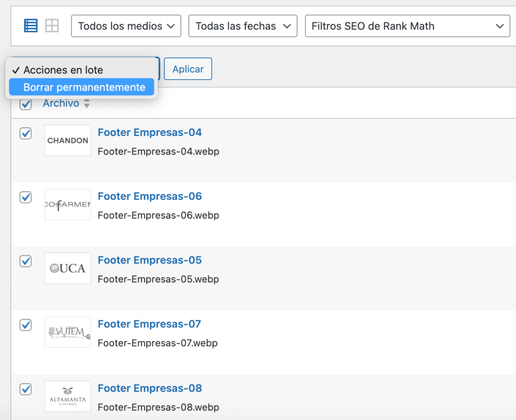Sort the table by the Archivo column

(x=60, y=103)
